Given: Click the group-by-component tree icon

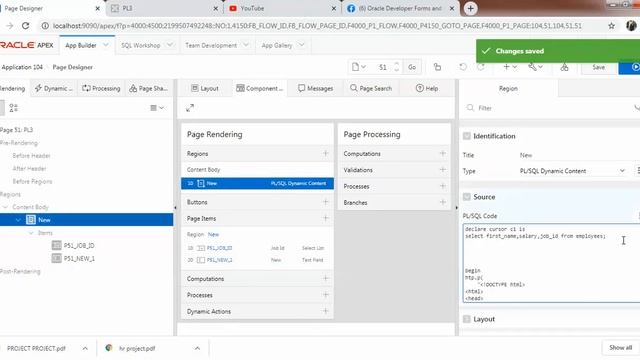Looking at the screenshot, I should [13, 108].
